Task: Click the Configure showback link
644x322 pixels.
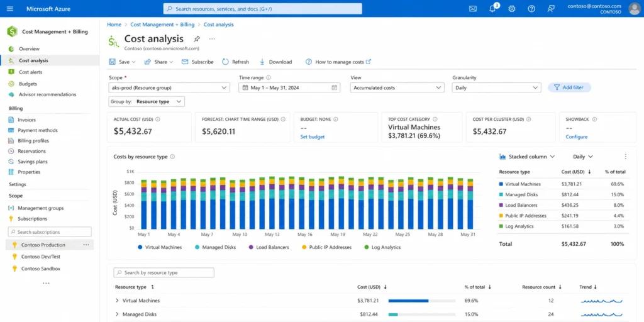Action: pos(576,136)
